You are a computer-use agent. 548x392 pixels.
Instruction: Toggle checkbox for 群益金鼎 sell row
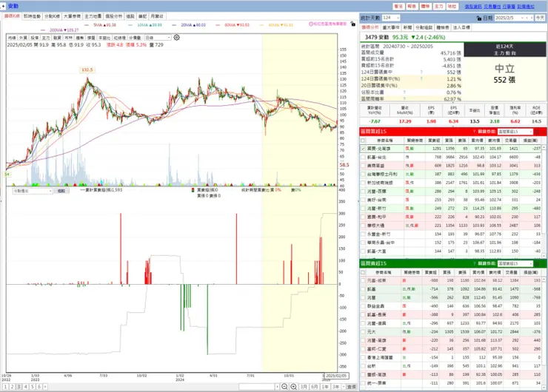click(x=363, y=306)
